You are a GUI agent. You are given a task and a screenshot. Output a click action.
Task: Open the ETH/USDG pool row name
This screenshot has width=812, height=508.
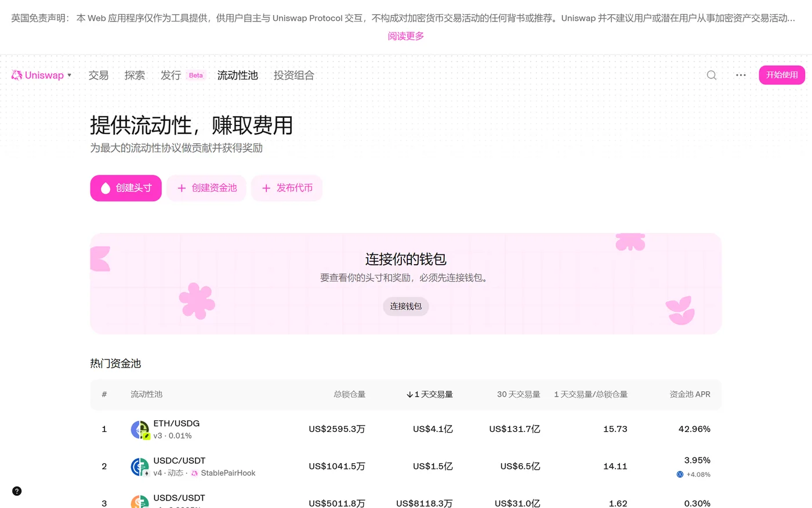pos(176,423)
